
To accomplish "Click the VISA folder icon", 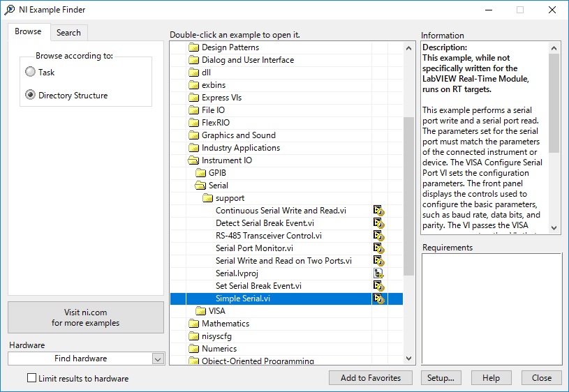I will [200, 311].
